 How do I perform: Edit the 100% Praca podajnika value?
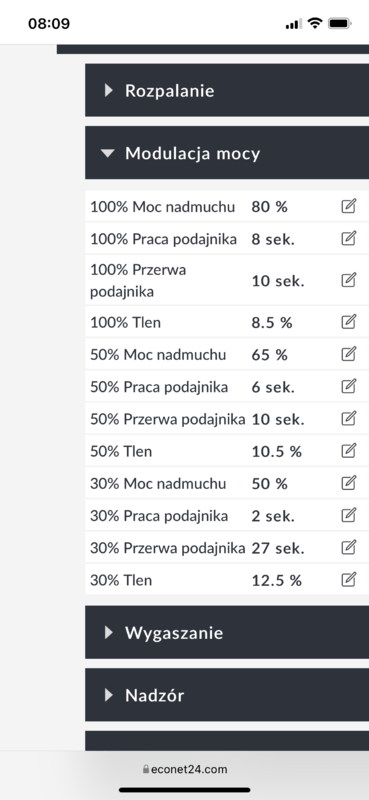349,238
